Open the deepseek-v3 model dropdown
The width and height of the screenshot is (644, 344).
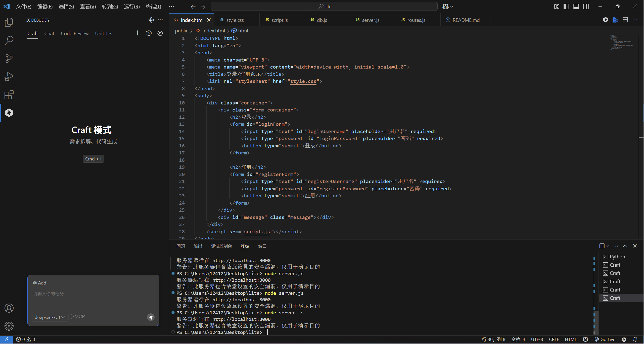pos(50,317)
